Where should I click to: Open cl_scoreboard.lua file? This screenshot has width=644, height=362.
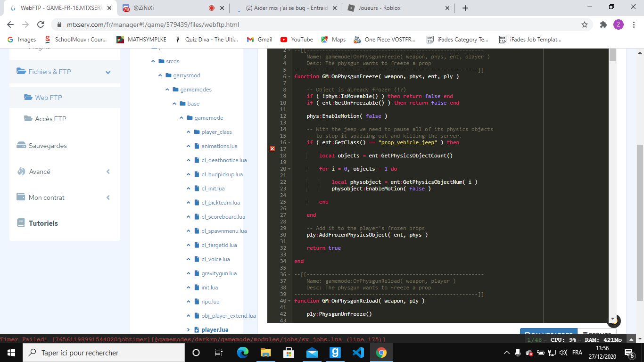pos(223,217)
